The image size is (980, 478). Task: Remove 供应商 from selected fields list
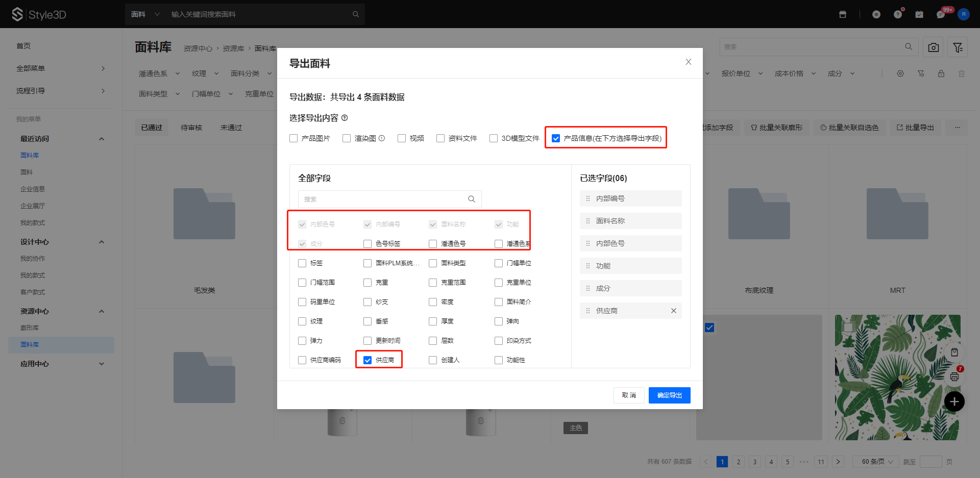click(673, 311)
